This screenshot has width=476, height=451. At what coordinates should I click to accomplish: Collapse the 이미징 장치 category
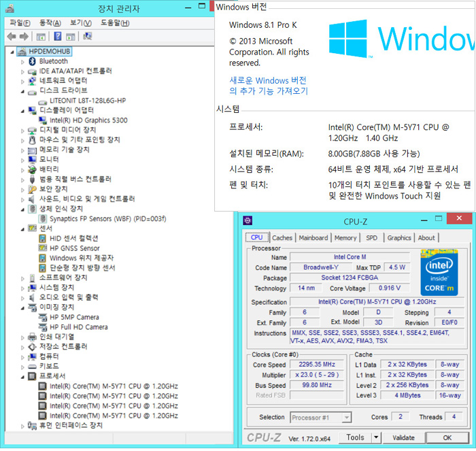tap(22, 308)
